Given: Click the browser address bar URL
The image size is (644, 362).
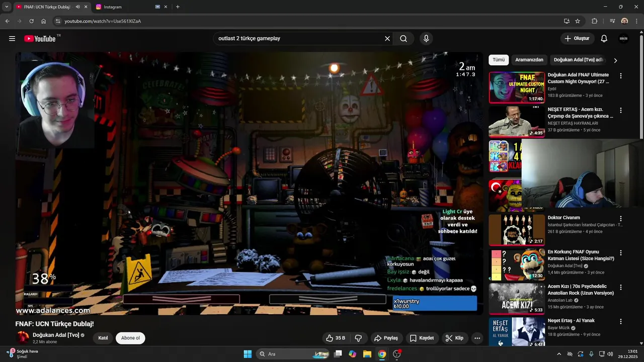Looking at the screenshot, I should 103,21.
